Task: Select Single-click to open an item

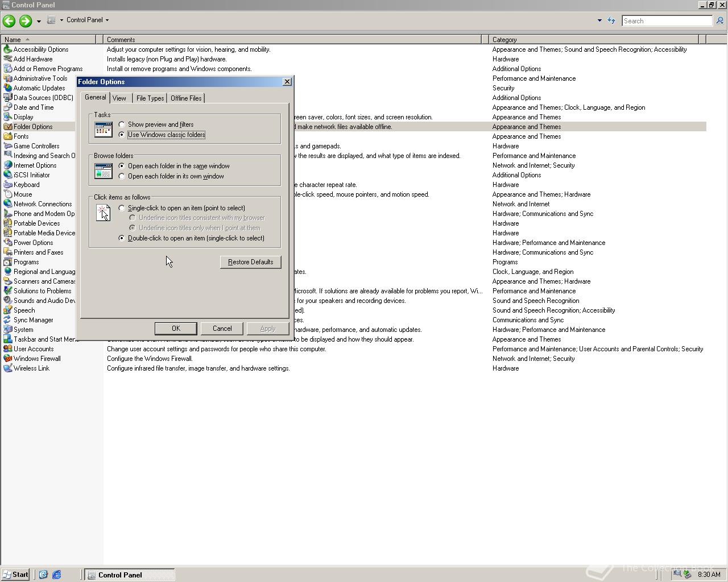Action: (181, 208)
